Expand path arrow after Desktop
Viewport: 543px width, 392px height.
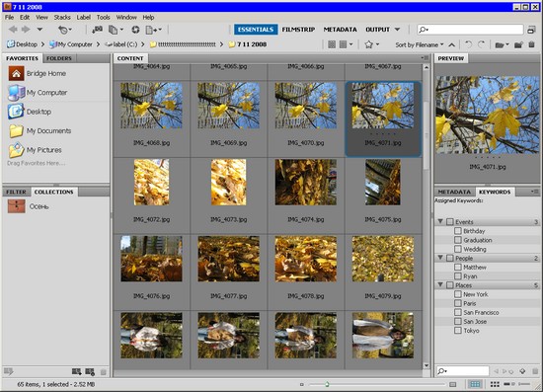tap(42, 44)
